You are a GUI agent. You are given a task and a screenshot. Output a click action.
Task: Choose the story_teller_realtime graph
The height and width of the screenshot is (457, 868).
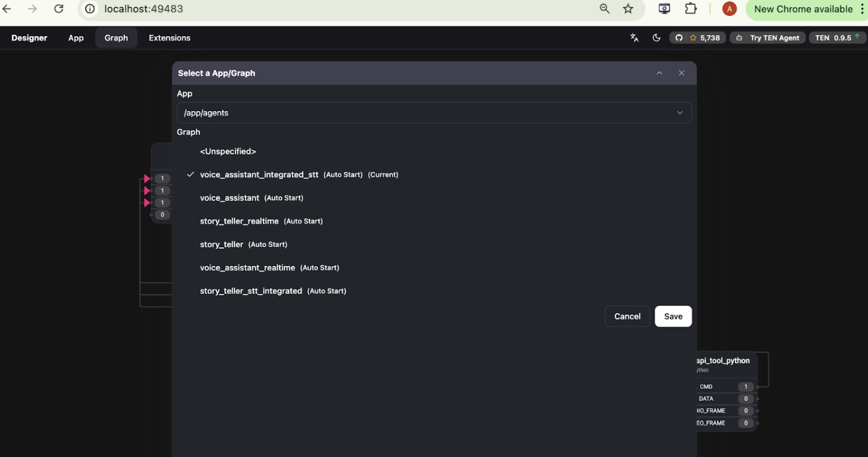coord(239,221)
